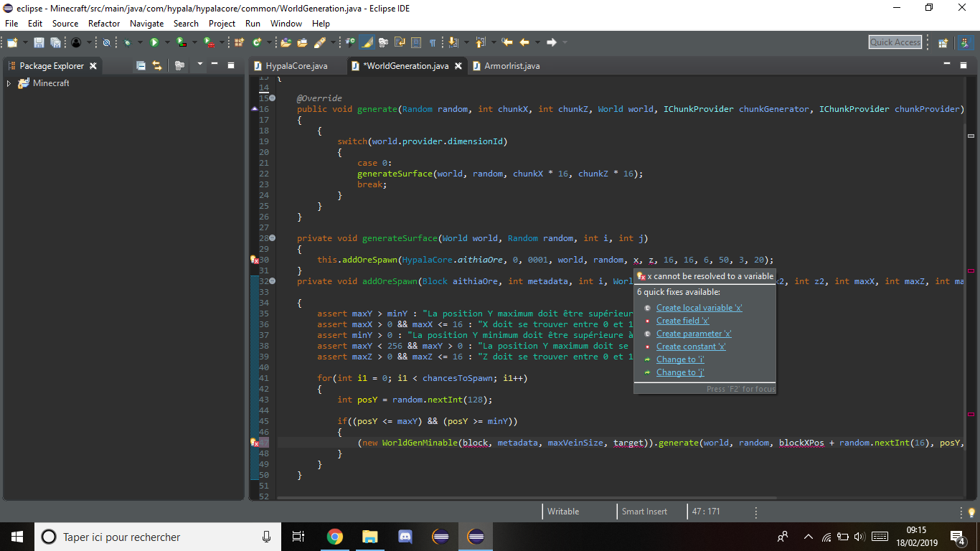
Task: Click the Open Type icon in toolbar
Action: click(x=286, y=42)
